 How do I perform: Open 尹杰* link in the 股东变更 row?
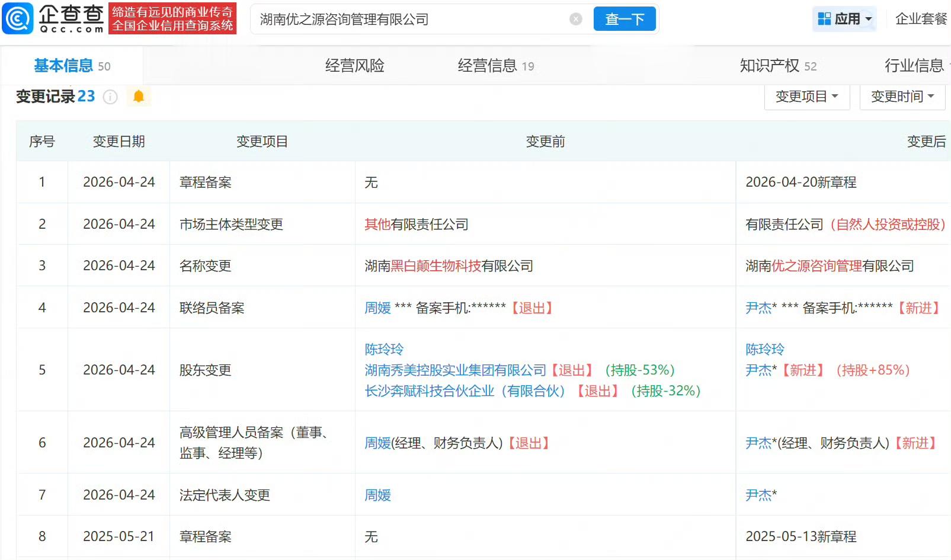[761, 370]
